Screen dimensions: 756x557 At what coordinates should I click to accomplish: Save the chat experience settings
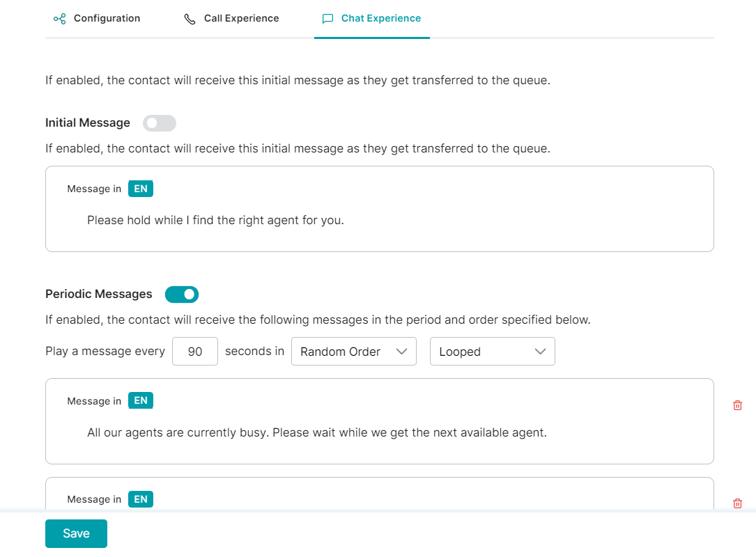[76, 533]
